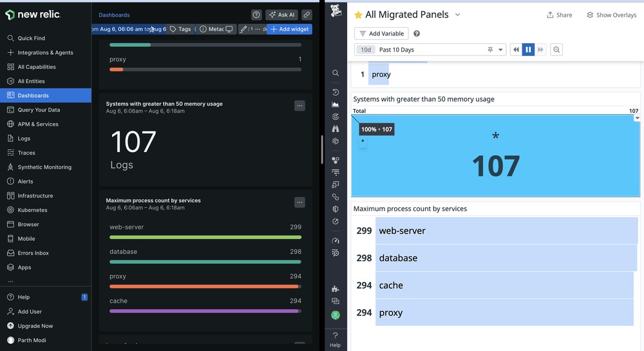Viewport: 644px width, 351px height.
Task: Click the Share icon button
Action: pyautogui.click(x=559, y=15)
